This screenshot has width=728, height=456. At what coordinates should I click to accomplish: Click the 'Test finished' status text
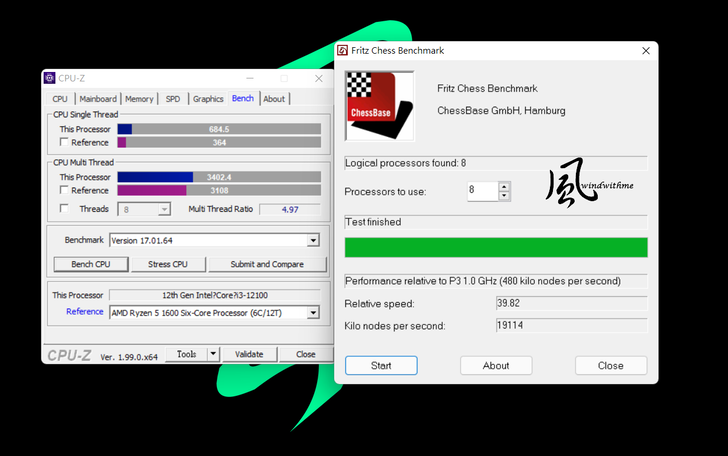pos(373,222)
